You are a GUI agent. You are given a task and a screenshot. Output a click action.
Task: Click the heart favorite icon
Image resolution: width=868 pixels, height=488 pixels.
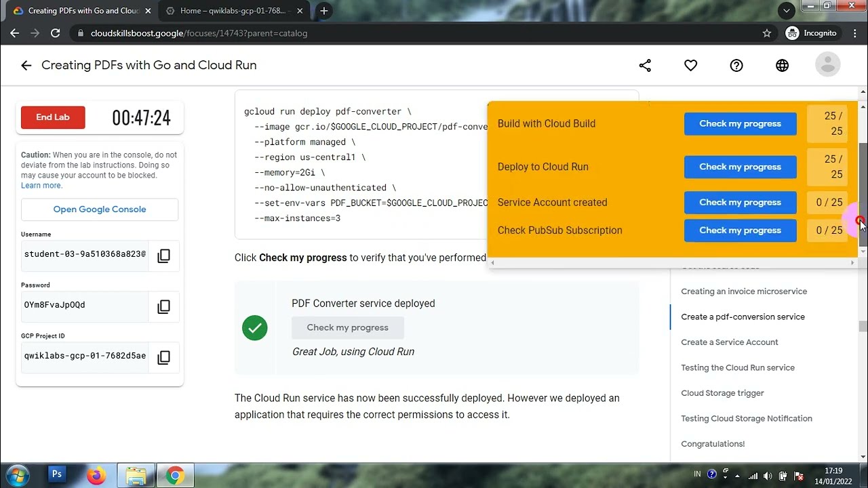(690, 65)
